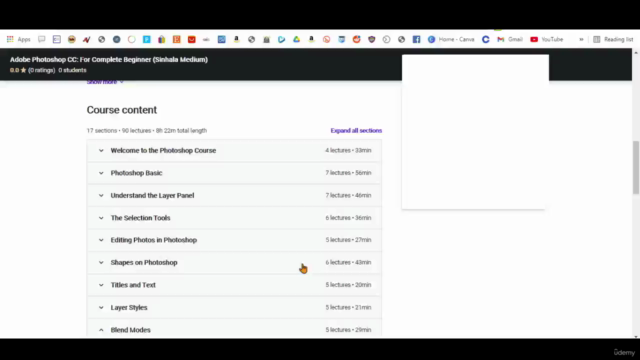Expand the Photoshop Basic section chevron
Screen dimensions: 640x360
[101, 173]
